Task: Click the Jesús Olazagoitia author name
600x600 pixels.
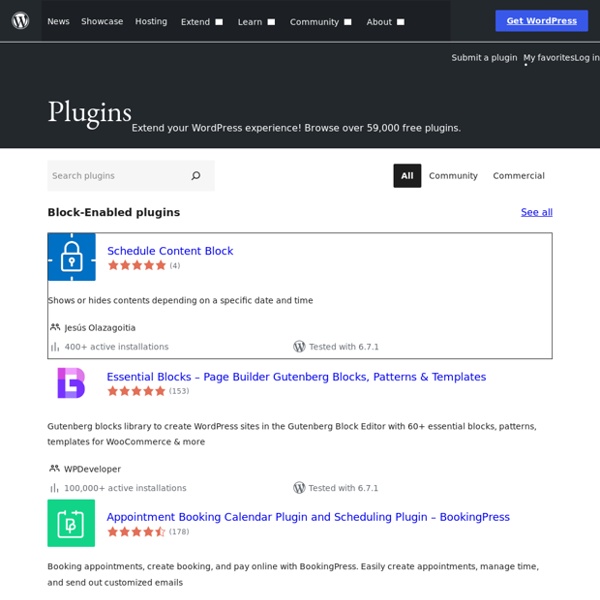Action: [x=100, y=328]
